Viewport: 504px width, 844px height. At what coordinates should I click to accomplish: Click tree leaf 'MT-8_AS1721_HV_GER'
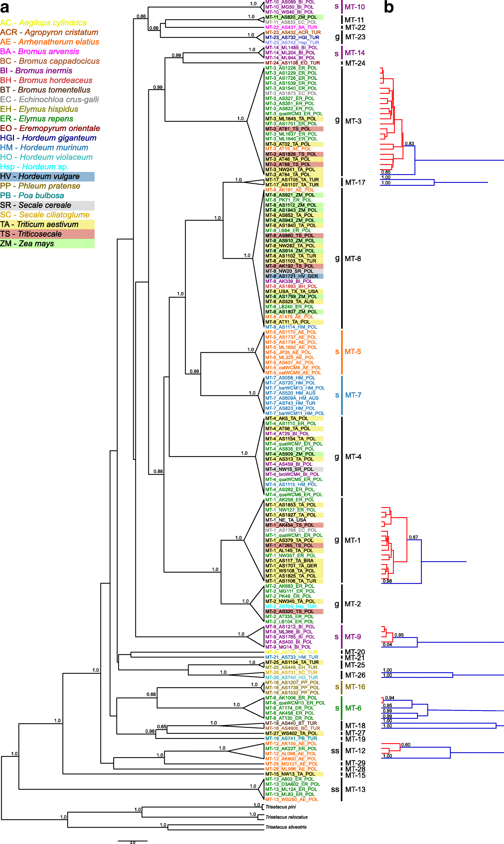[x=294, y=276]
